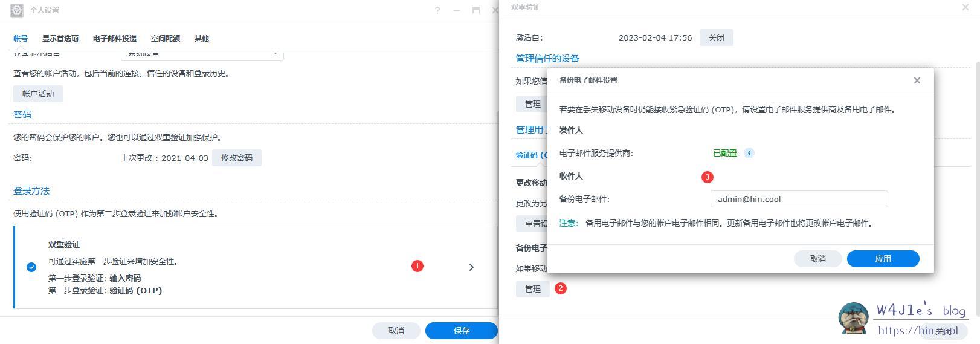Click the 发件人 heading
The width and height of the screenshot is (980, 344).
[x=571, y=130]
